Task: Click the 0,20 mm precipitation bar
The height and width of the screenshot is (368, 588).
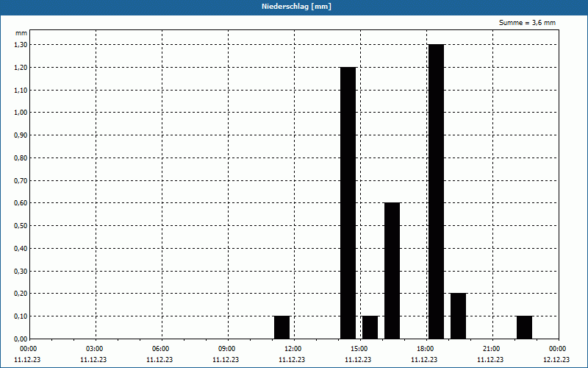Action: pyautogui.click(x=458, y=316)
